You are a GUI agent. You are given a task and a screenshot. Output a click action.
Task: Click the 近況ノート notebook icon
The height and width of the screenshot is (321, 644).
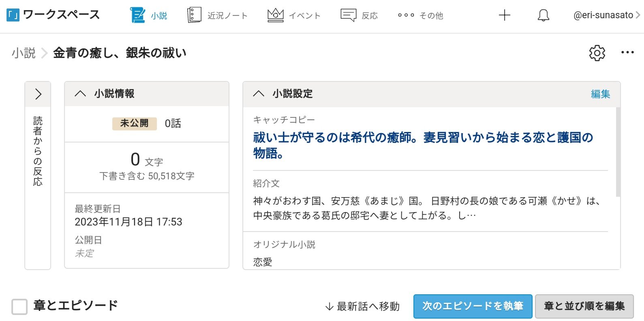point(194,15)
